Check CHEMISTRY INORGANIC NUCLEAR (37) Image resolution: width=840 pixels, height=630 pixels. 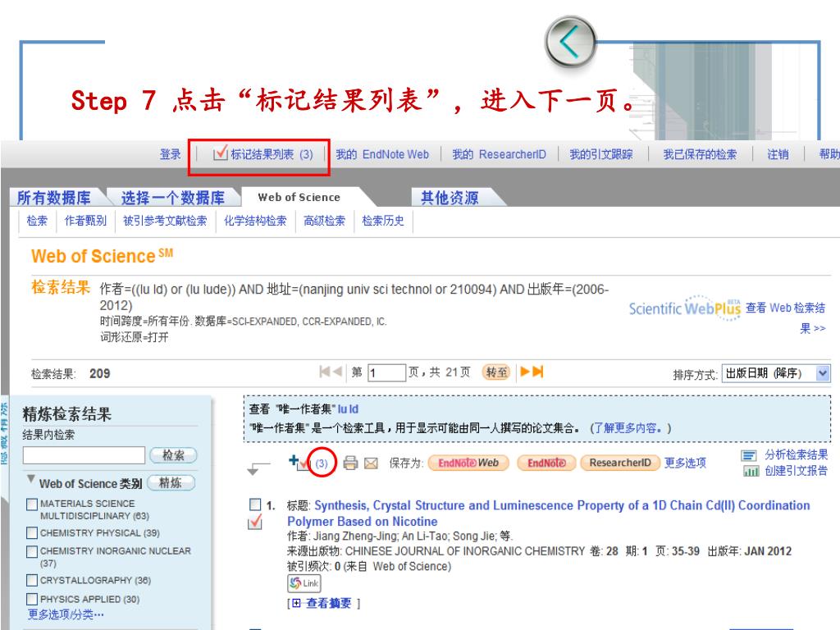click(x=32, y=551)
